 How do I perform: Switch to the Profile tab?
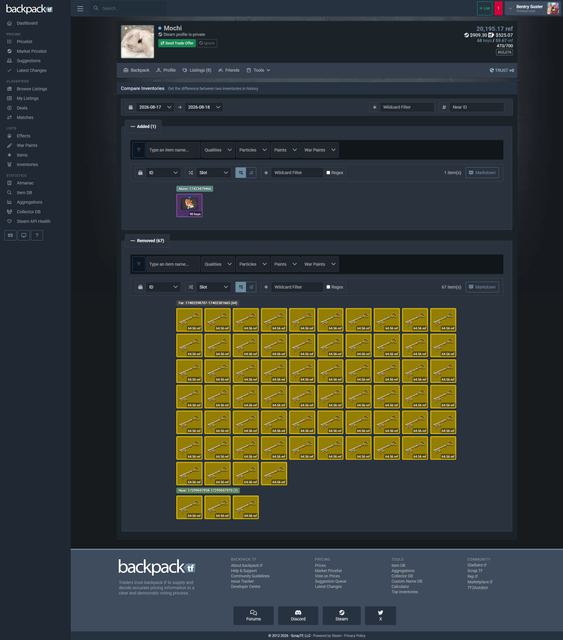(166, 70)
